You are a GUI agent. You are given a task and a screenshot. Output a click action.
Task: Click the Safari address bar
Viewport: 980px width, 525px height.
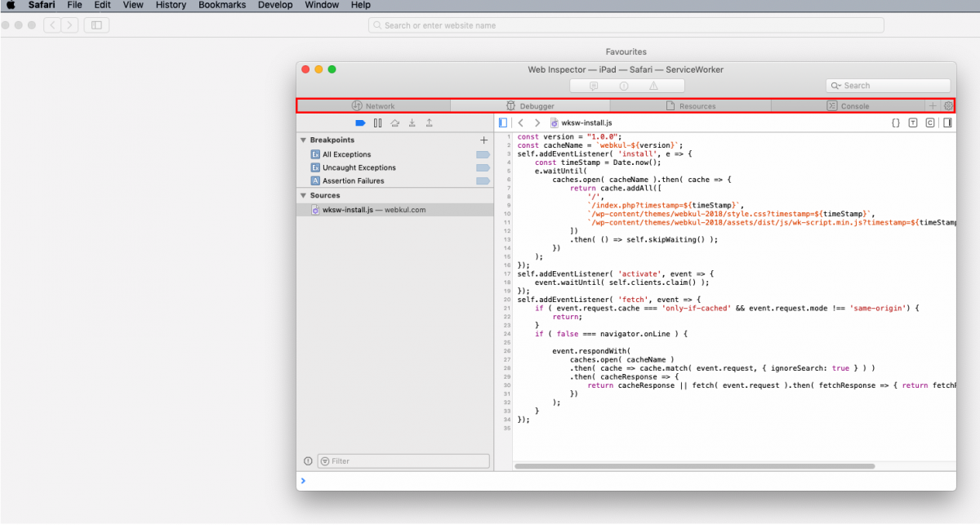(626, 25)
